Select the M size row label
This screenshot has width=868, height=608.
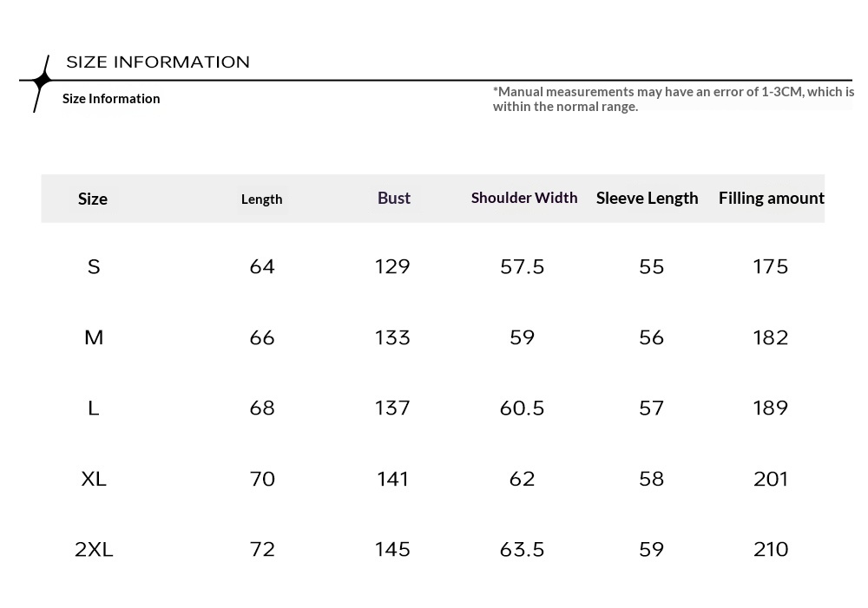click(x=94, y=337)
